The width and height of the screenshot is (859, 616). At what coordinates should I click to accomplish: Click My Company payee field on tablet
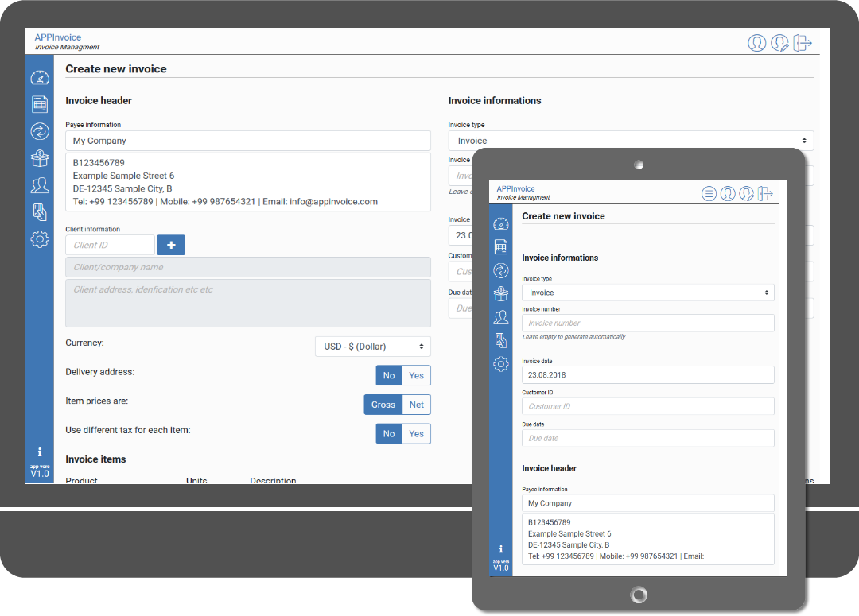pos(648,503)
